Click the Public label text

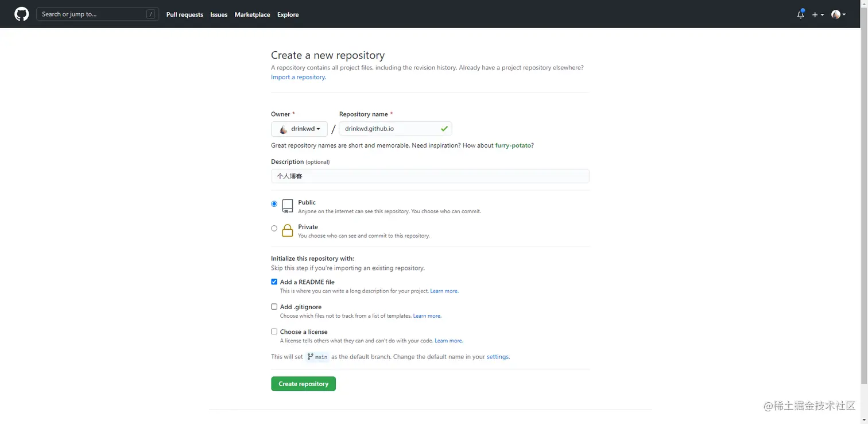pyautogui.click(x=307, y=202)
